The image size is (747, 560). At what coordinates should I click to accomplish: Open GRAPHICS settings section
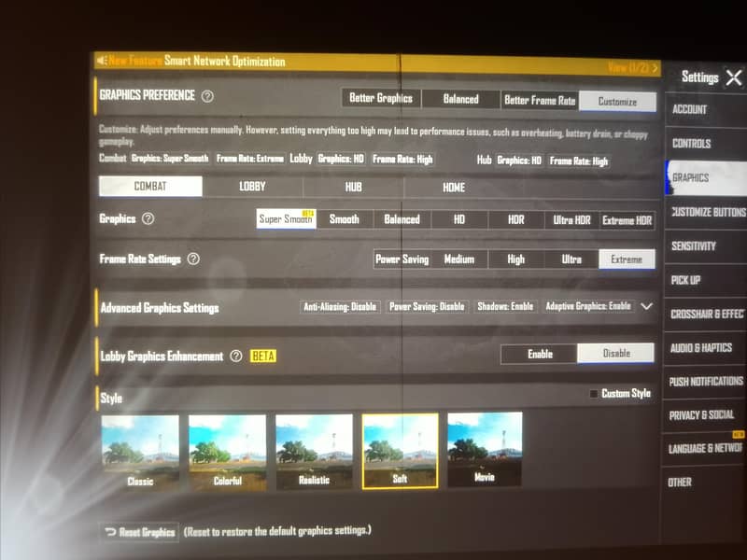707,177
